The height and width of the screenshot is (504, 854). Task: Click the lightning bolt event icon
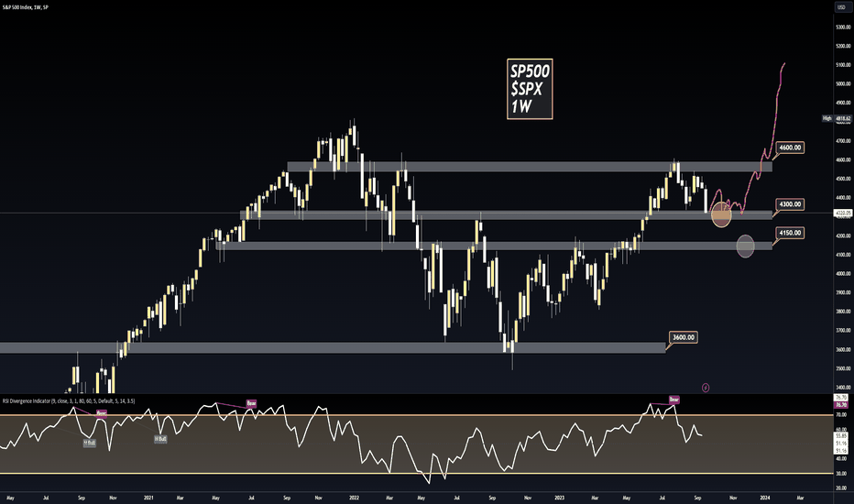click(x=706, y=388)
